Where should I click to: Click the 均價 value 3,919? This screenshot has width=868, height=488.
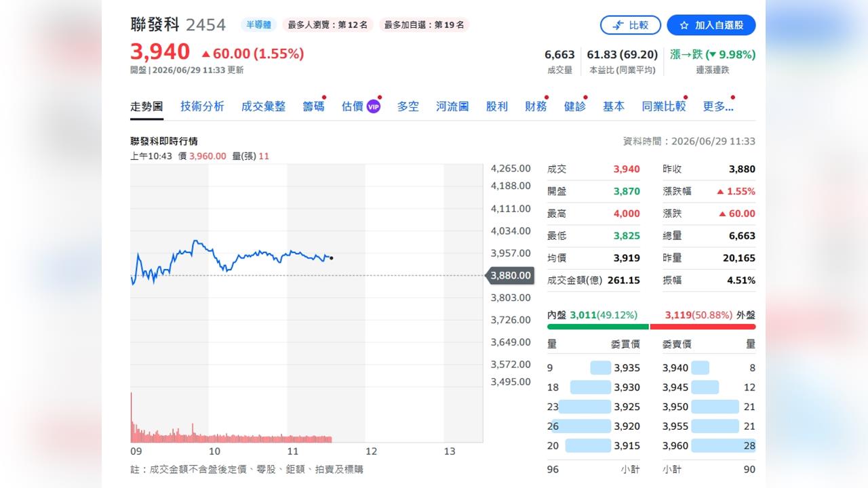pyautogui.click(x=627, y=258)
